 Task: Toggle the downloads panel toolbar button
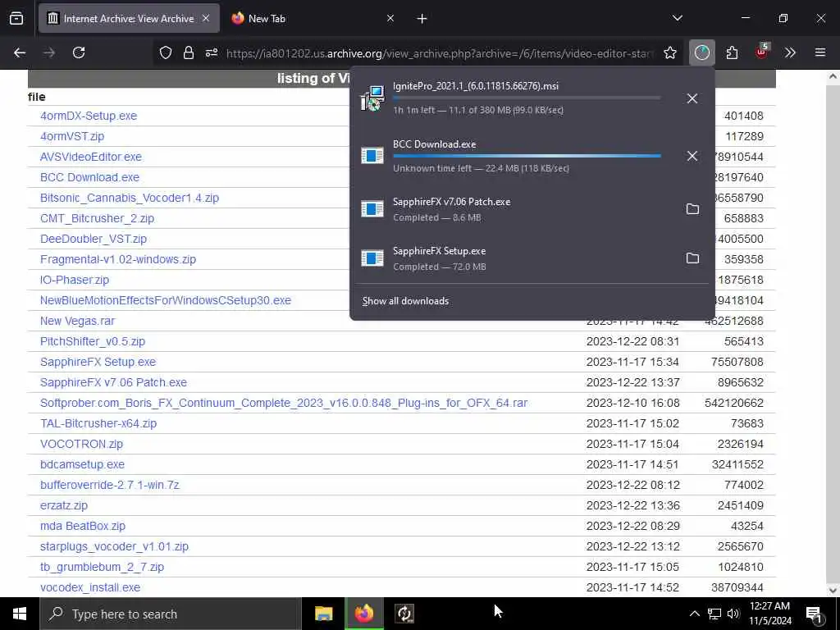click(x=702, y=52)
